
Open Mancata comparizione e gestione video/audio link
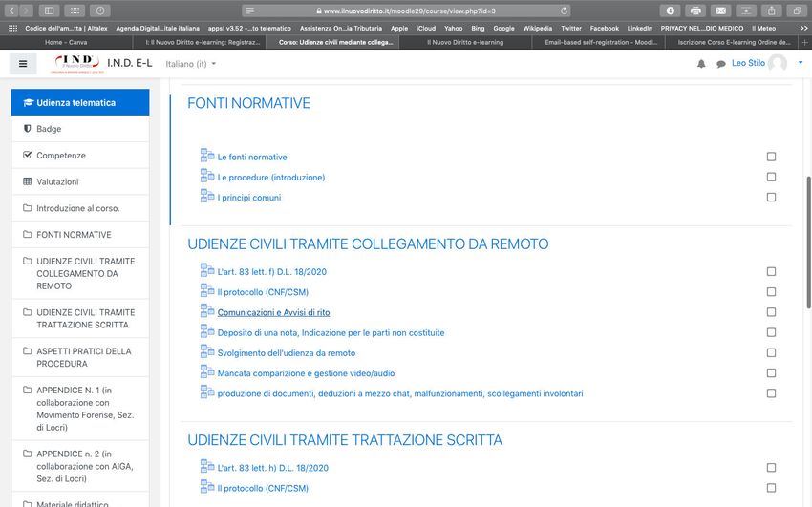(x=306, y=373)
